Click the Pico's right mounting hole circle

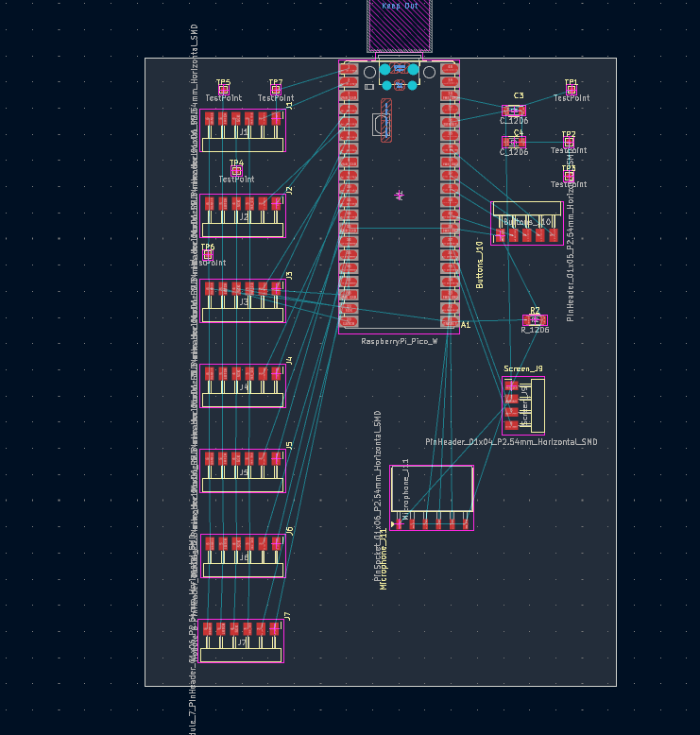click(429, 72)
